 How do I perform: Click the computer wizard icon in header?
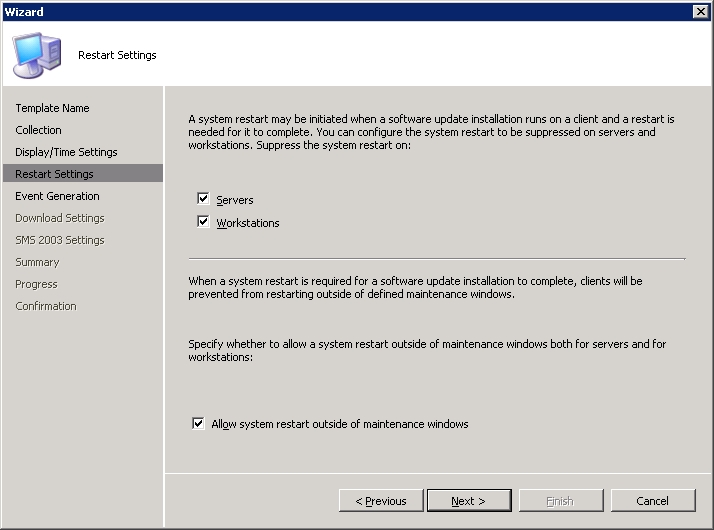click(x=37, y=55)
